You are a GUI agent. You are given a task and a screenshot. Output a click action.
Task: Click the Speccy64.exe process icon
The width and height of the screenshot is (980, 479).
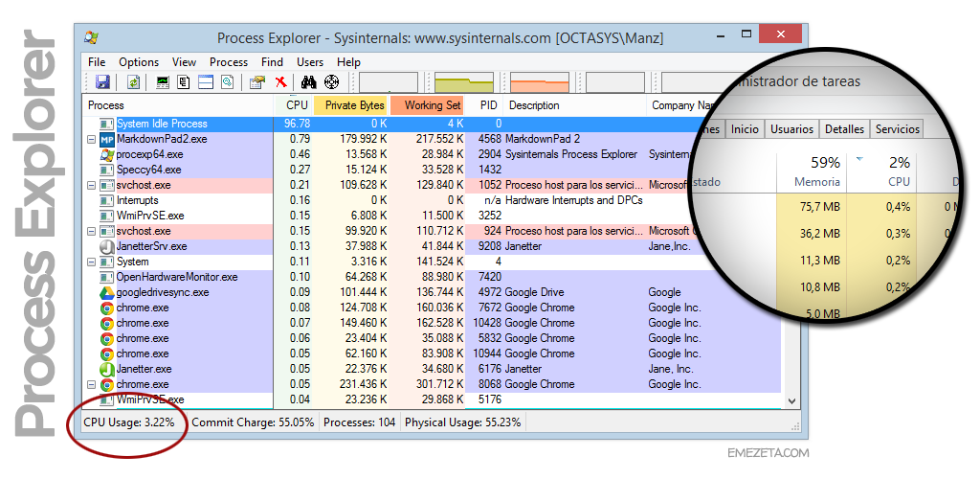tap(107, 170)
